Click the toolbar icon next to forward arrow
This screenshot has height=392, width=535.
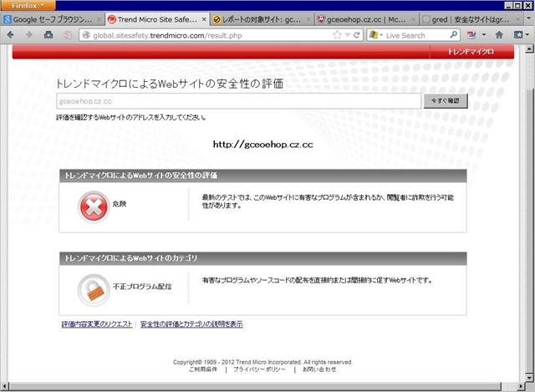[x=48, y=35]
